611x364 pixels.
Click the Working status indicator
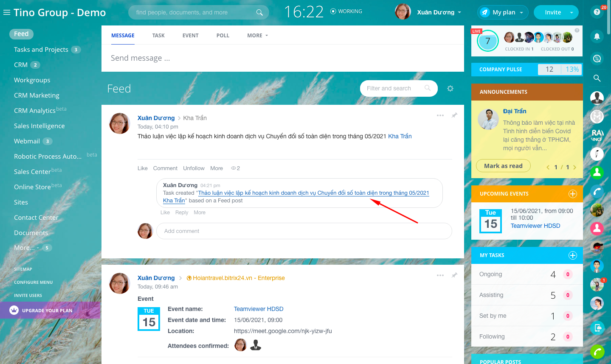point(346,11)
